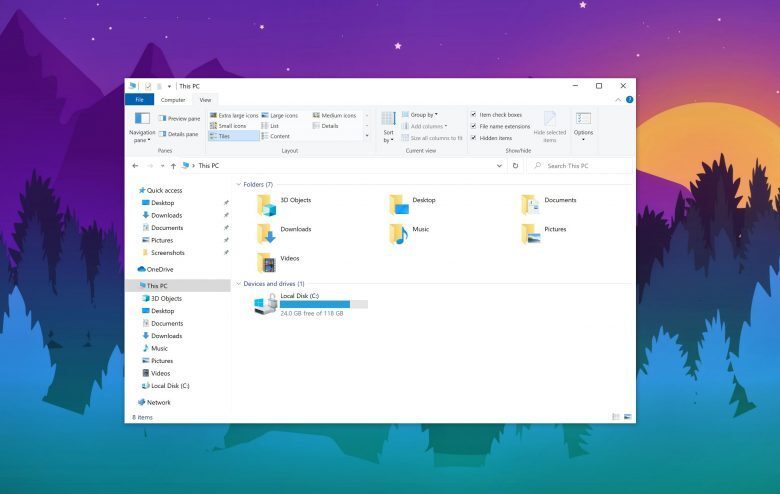Collapse the Devices and drives section
The height and width of the screenshot is (494, 780).
237,284
